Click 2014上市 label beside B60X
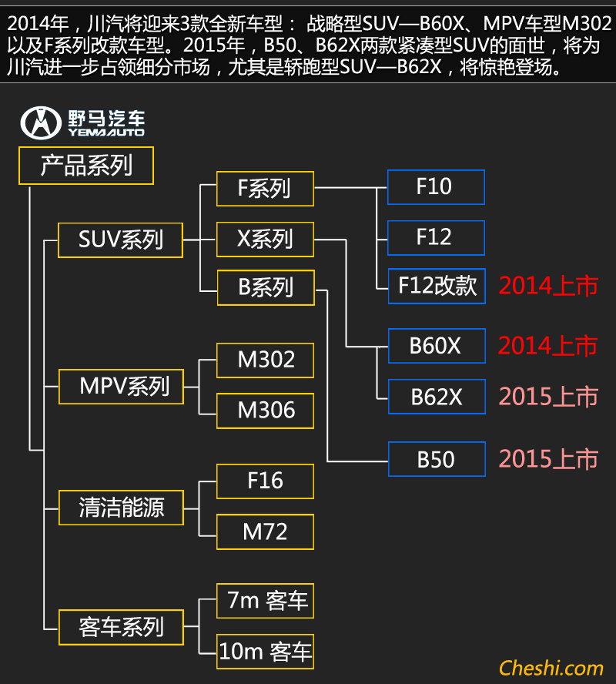Screen dimensions: 616x684 548,346
